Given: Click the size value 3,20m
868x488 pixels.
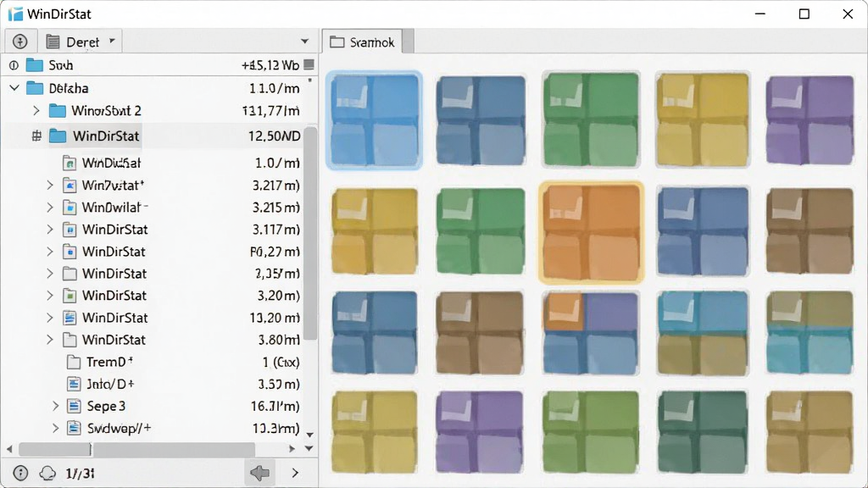Looking at the screenshot, I should (278, 296).
